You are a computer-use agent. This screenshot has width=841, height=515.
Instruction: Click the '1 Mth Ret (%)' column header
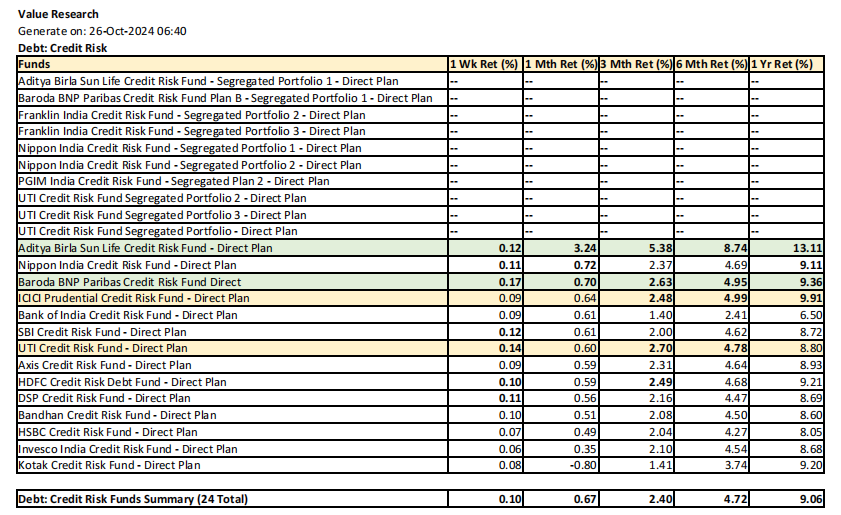click(x=560, y=64)
